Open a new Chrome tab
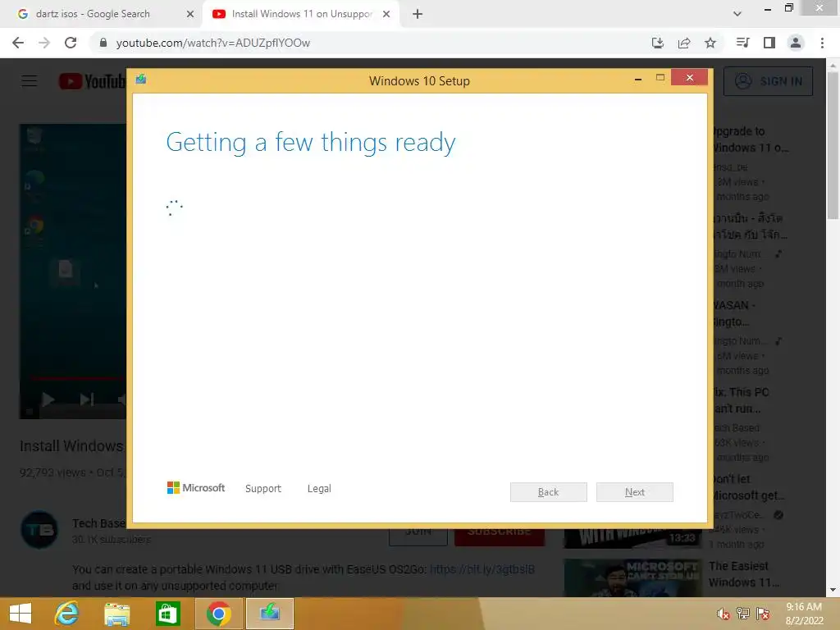This screenshot has height=630, width=840. click(418, 14)
